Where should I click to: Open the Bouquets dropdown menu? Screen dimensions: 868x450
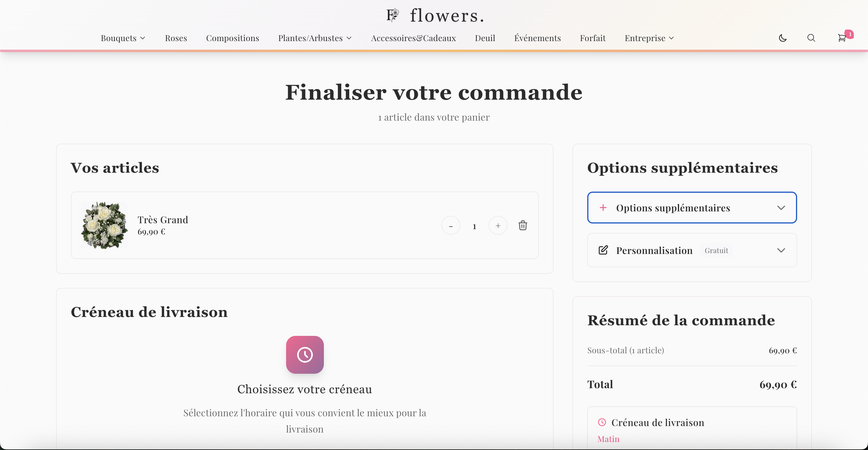tap(123, 38)
